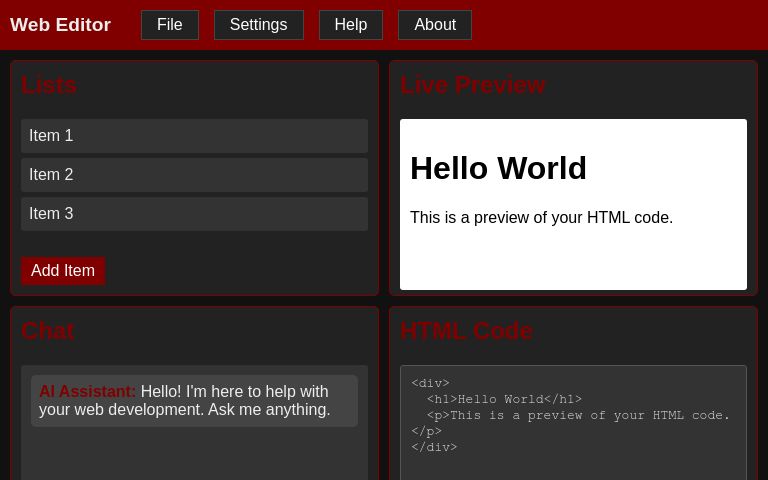Click the opening div tag line in editor

coord(431,384)
